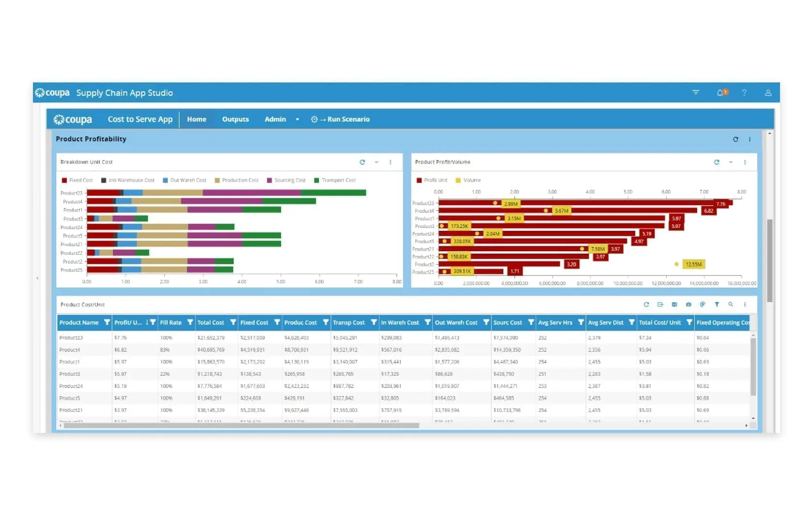
Task: Refresh the Breakdown Unit Cost chart
Action: click(362, 162)
